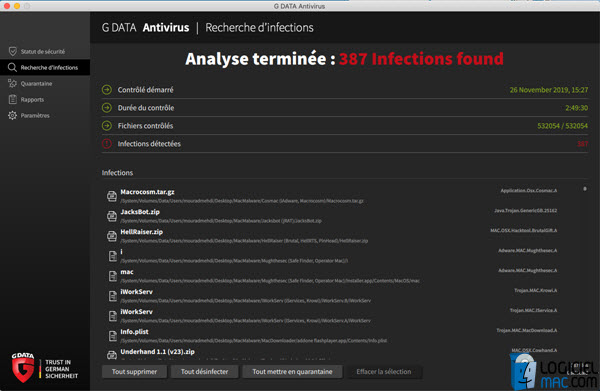Viewport: 600px width, 391px height.
Task: Open the Rapports page
Action: (45, 99)
